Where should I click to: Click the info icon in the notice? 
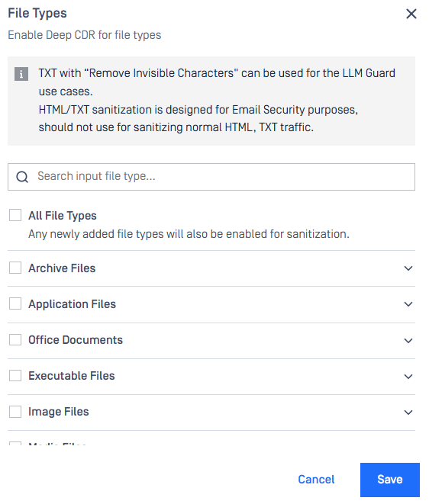[x=21, y=74]
